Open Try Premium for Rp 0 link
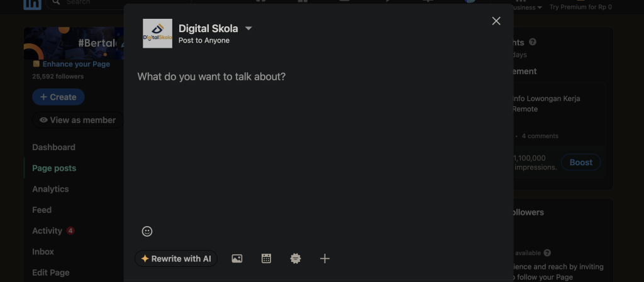Screen dimensions: 644x282 coord(580,7)
